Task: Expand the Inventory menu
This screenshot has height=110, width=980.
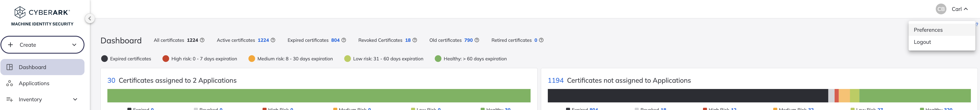Action: coord(42,99)
